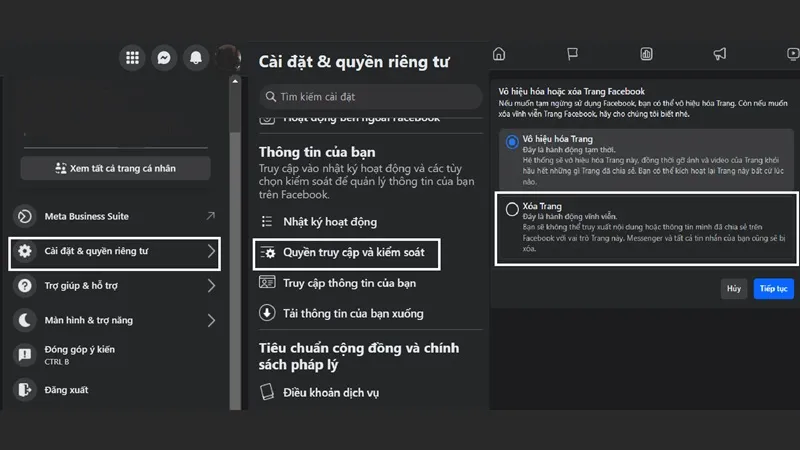Click the Insights chart icon in navbar
The width and height of the screenshot is (800, 450).
(x=646, y=54)
